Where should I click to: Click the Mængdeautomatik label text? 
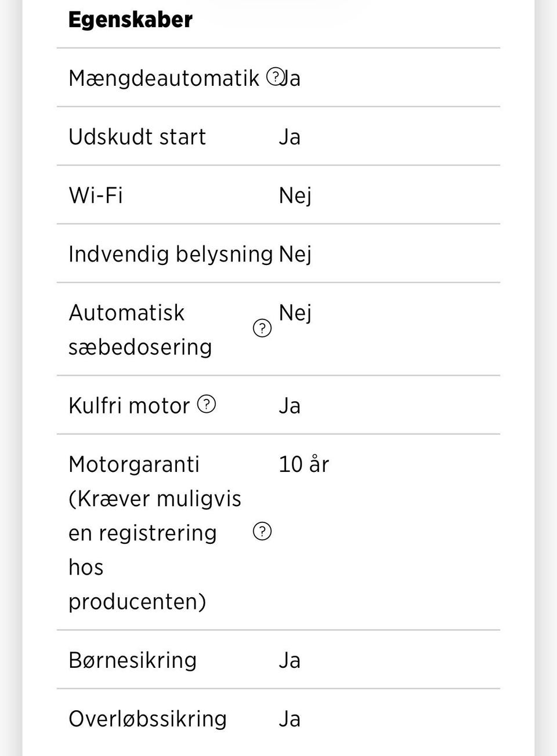pyautogui.click(x=164, y=78)
